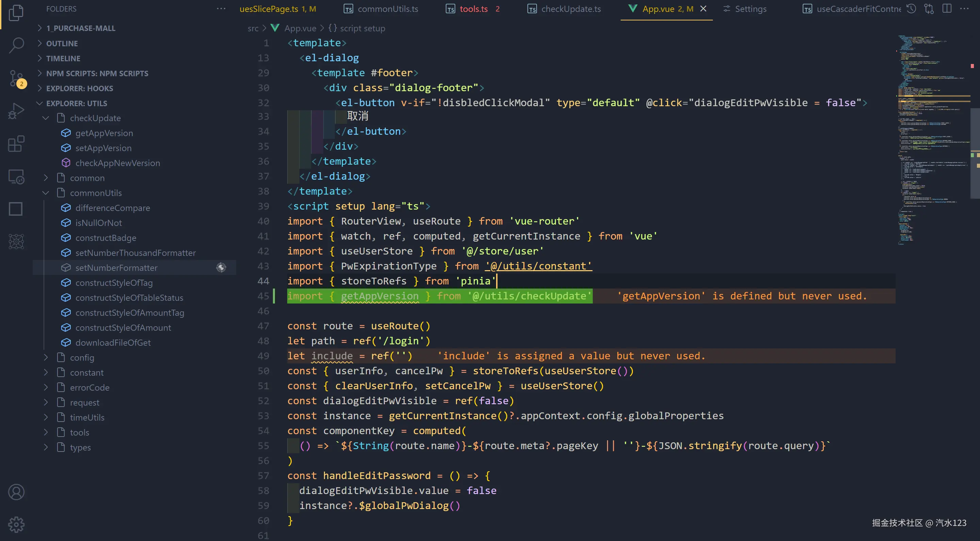
Task: Switch to the checkUpdate.ts tab
Action: [x=571, y=9]
